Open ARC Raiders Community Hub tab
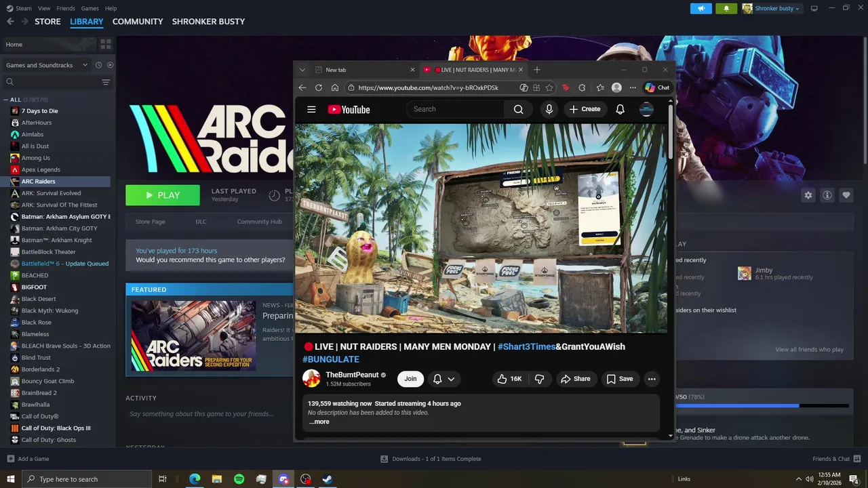This screenshot has width=868, height=488. click(x=259, y=222)
